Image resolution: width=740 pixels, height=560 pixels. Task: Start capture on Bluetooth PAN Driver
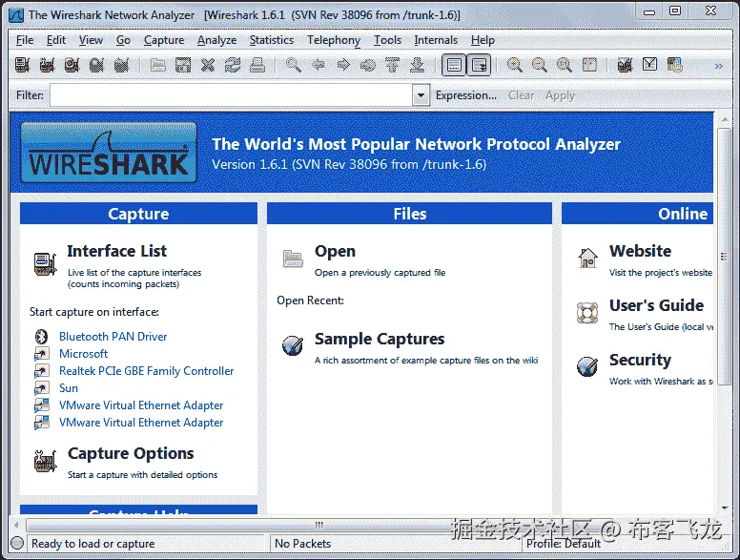pos(113,337)
